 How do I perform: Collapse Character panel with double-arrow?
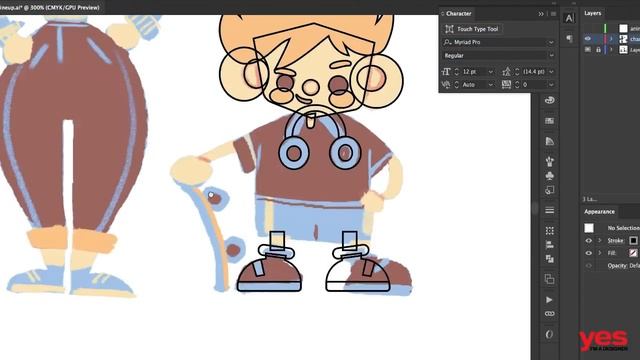pyautogui.click(x=541, y=14)
